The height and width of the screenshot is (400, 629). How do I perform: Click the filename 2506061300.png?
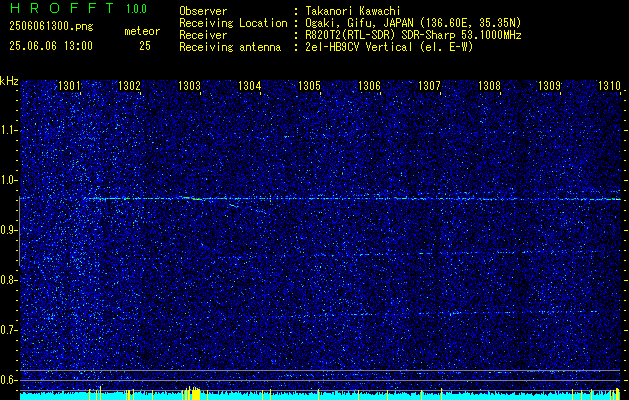tap(51, 27)
